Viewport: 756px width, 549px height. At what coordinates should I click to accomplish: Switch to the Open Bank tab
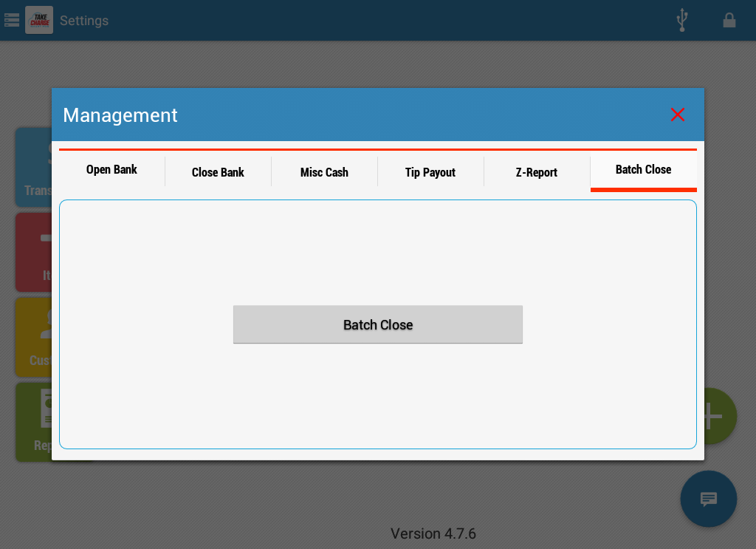[111, 170]
